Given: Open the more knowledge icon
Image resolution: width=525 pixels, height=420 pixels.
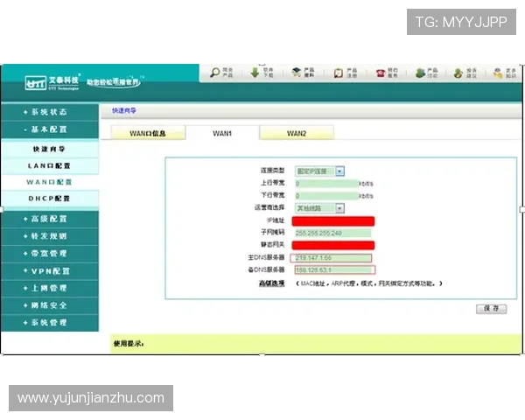Looking at the screenshot, I should pos(498,73).
